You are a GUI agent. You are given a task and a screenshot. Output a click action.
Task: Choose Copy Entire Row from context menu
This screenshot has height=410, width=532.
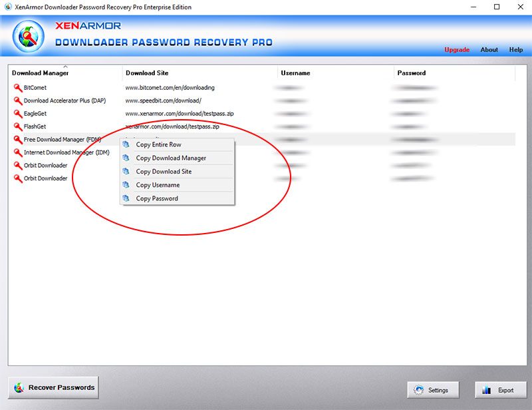click(177, 144)
